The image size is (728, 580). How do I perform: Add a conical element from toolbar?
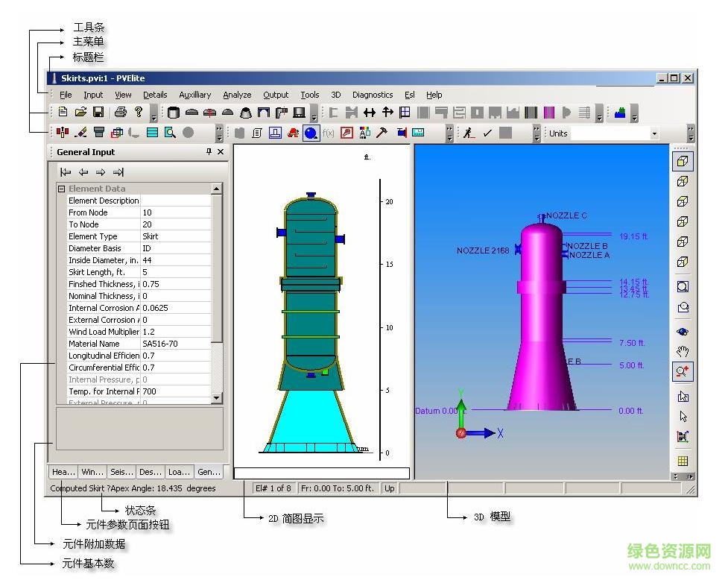245,113
